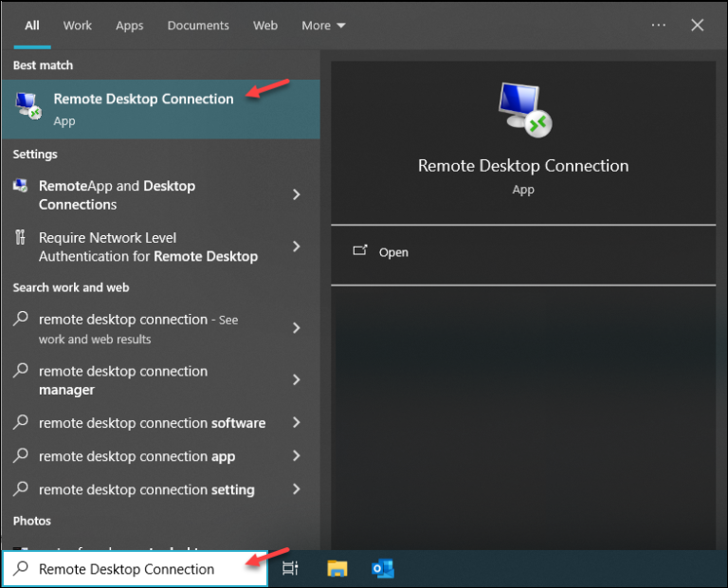
Task: Switch to the Apps tab
Action: (130, 26)
